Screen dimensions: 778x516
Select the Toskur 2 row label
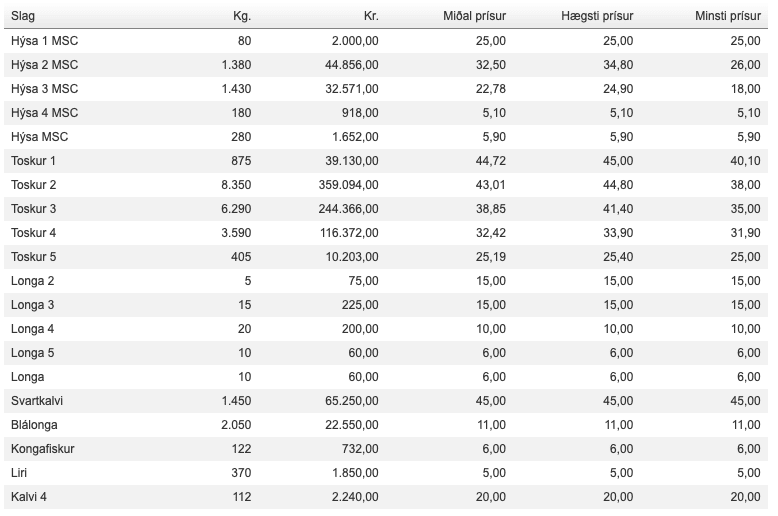33,185
